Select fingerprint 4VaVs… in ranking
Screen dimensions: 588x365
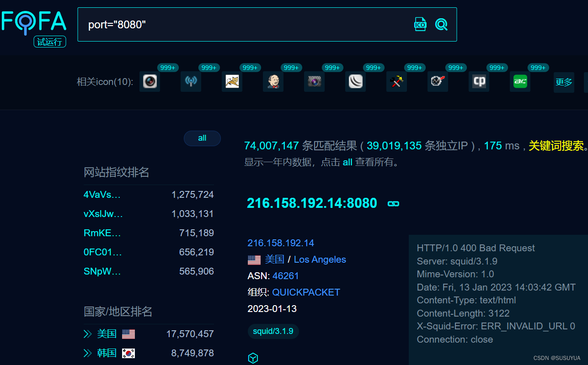[102, 195]
